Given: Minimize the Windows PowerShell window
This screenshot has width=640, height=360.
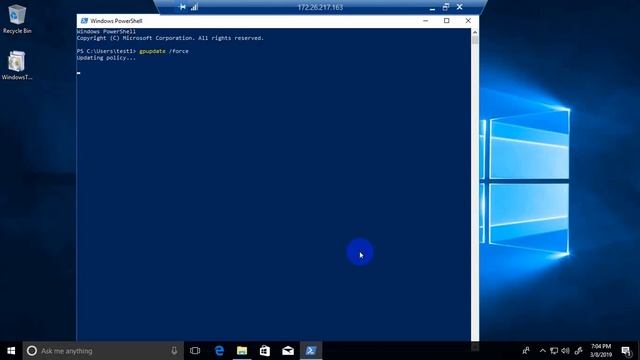Looking at the screenshot, I should pyautogui.click(x=426, y=21).
